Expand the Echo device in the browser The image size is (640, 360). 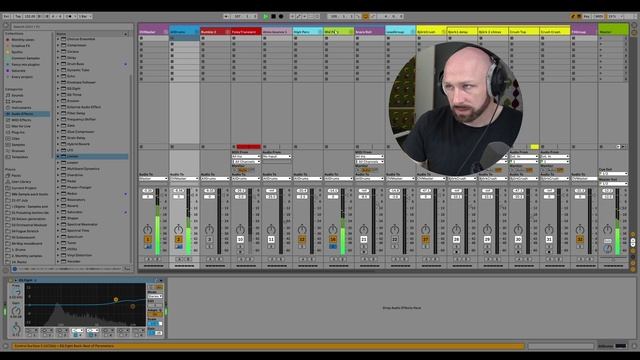[58, 76]
